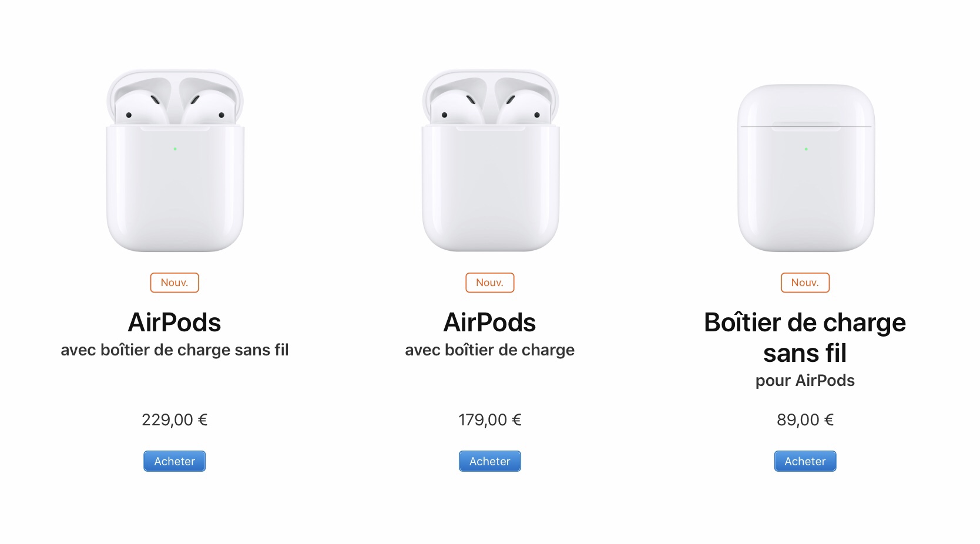980x544 pixels.
Task: Click the Nouv. badge above Boîtier de charge
Action: pos(805,283)
